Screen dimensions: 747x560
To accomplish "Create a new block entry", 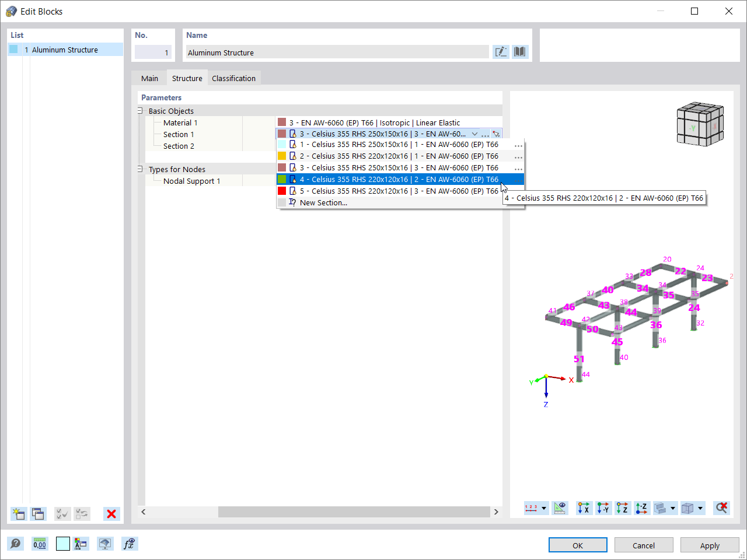I will click(18, 514).
